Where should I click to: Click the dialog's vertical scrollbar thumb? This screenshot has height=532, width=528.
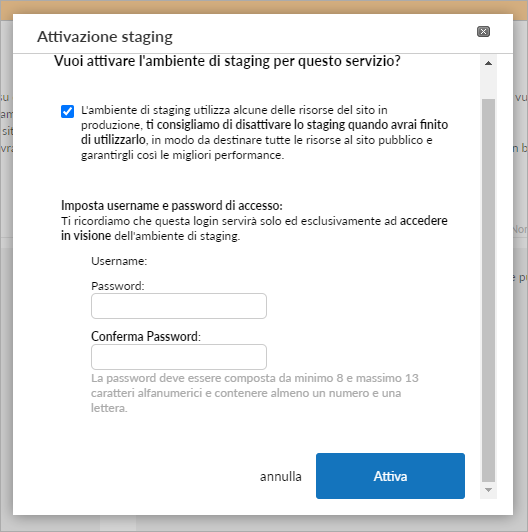[x=488, y=290]
